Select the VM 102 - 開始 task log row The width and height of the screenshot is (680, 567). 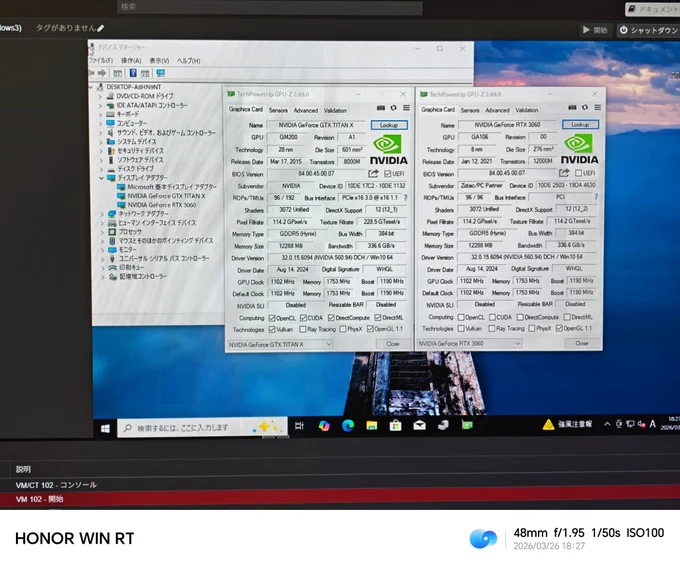coord(340,499)
